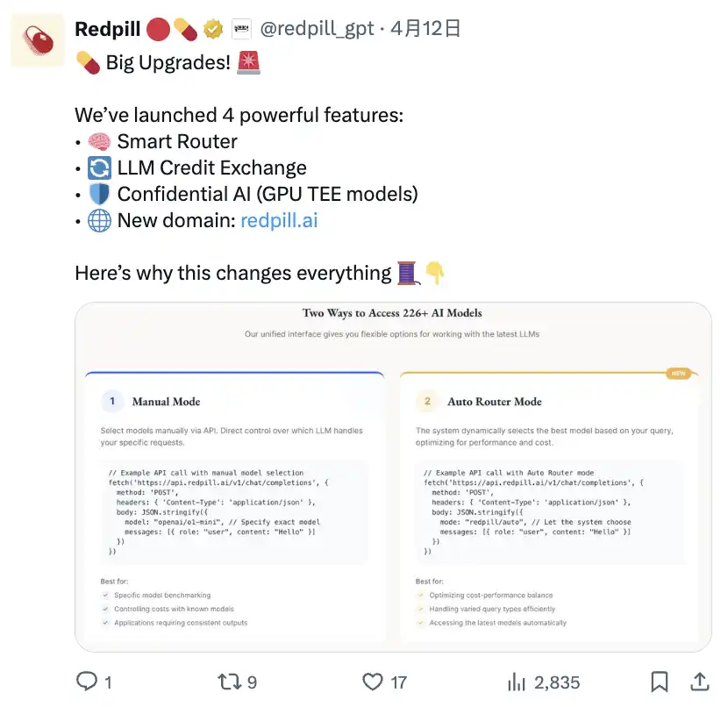This screenshot has height=707, width=728.
Task: View post analytics bar chart icon
Action: 517,682
